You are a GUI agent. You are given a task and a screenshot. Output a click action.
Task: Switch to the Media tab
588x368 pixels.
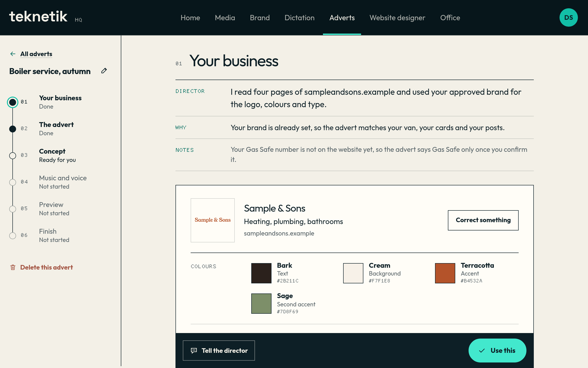coord(225,17)
